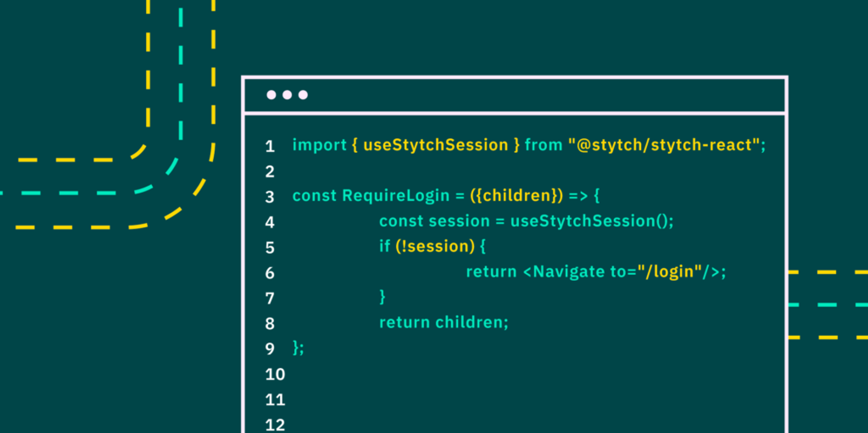Click the "RequireLogin" component name
This screenshot has width=868, height=433.
pos(395,196)
